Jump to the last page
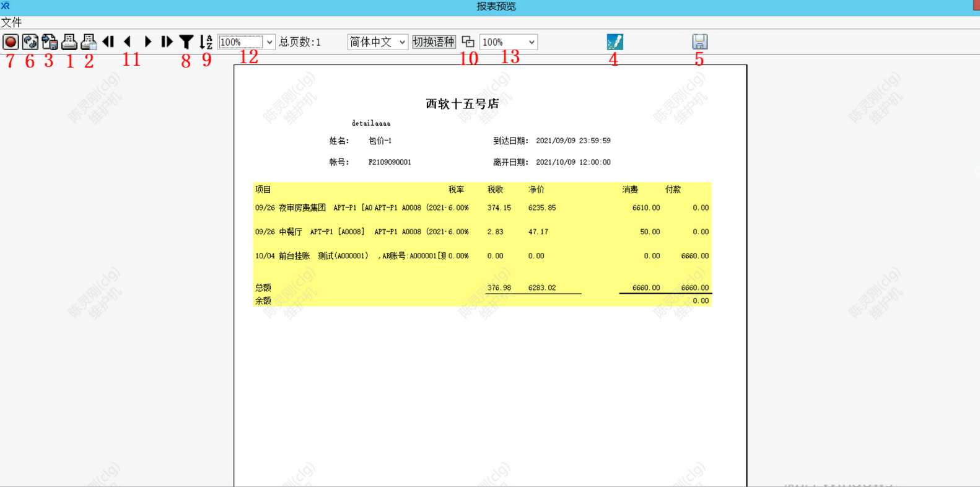Image resolution: width=980 pixels, height=487 pixels. pyautogui.click(x=167, y=42)
